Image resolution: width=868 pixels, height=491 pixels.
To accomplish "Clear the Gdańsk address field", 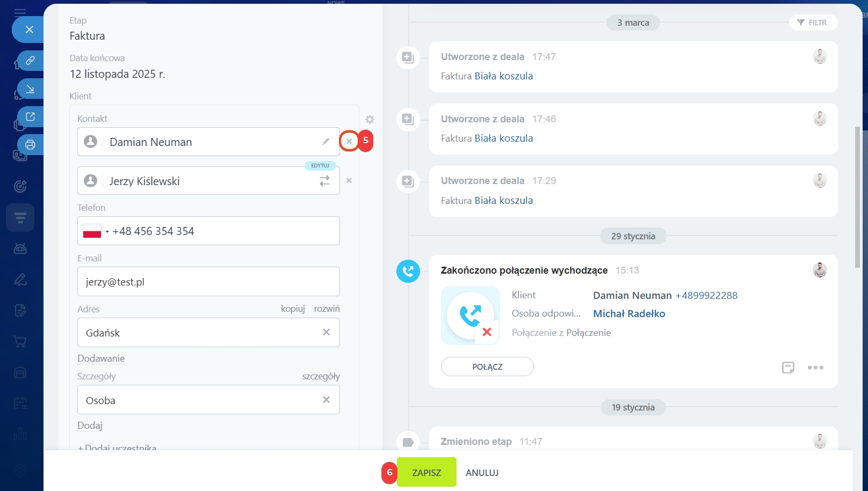I will (x=326, y=332).
